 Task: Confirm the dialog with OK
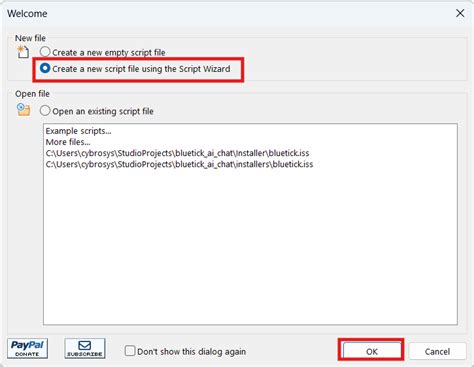(x=372, y=351)
